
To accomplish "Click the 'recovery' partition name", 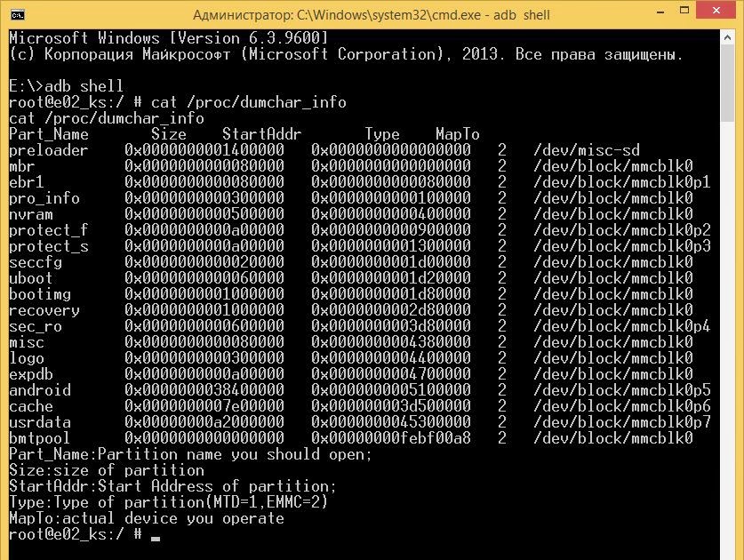I will [44, 310].
